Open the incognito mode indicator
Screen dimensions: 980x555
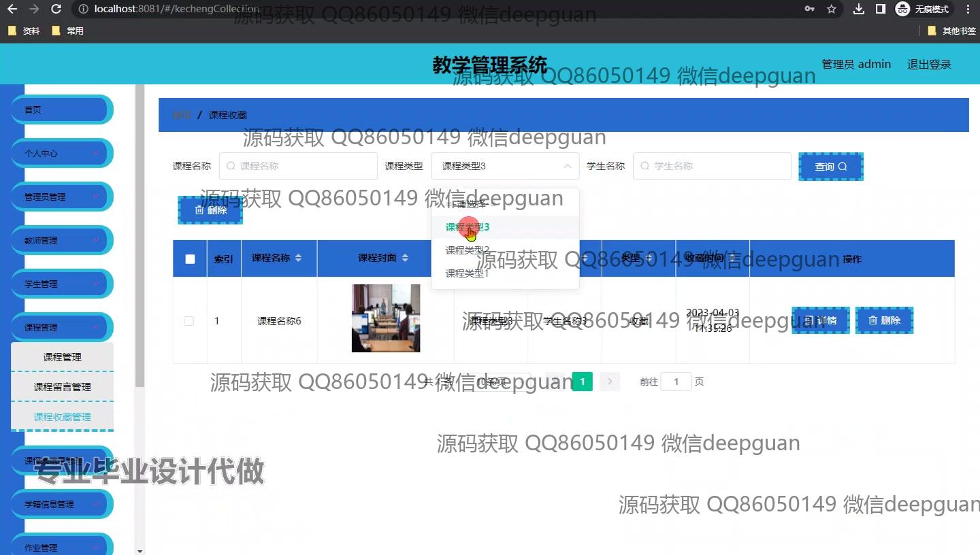(922, 9)
